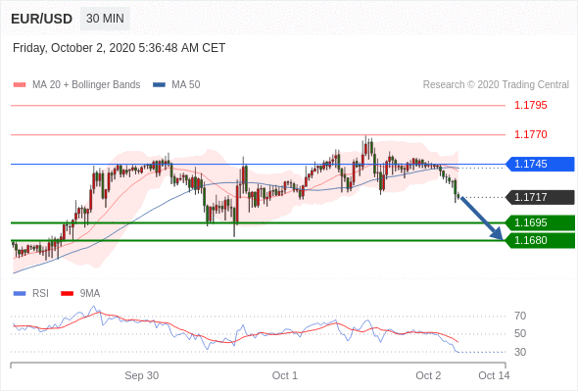Click the RSI 30 axis value
This screenshot has height=392, width=578.
click(x=520, y=352)
